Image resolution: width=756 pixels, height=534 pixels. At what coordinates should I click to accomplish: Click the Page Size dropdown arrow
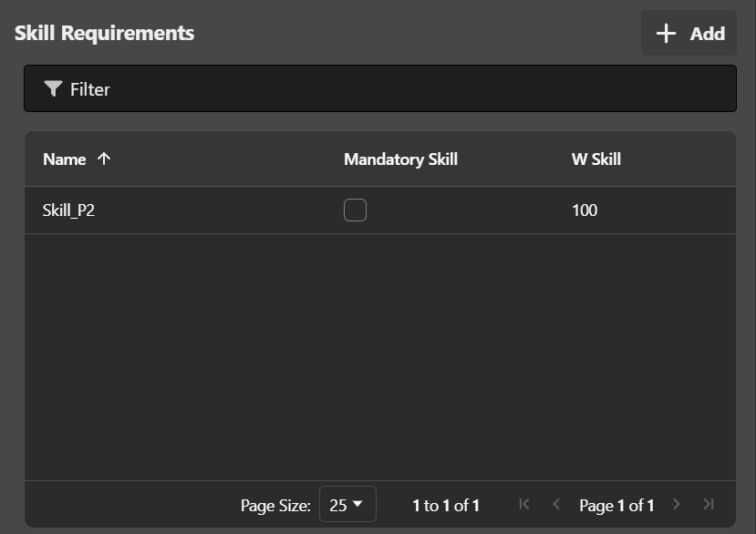357,504
